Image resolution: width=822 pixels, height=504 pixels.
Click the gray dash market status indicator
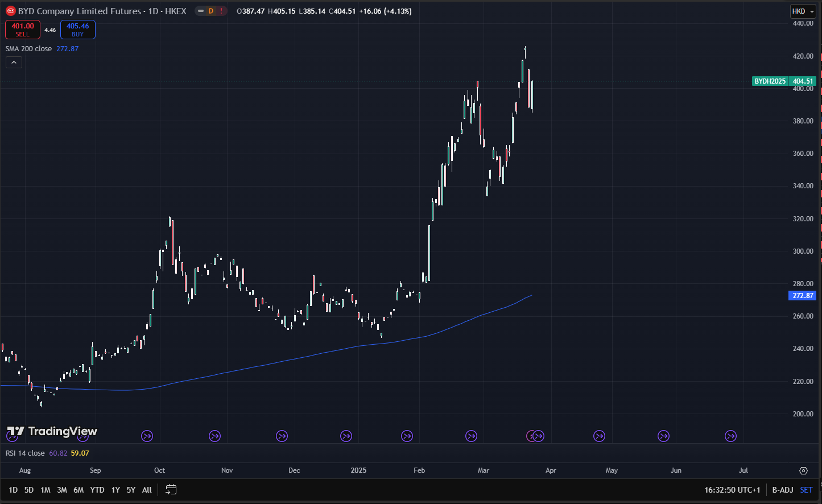point(200,11)
